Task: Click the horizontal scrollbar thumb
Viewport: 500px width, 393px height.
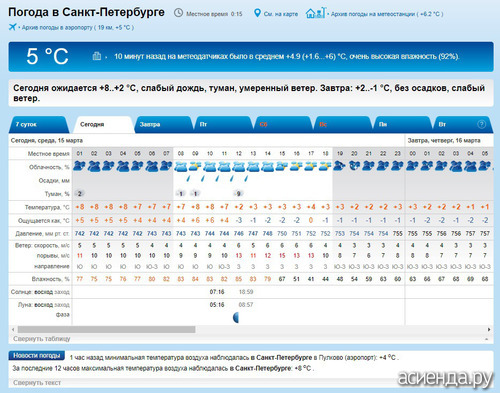Action: click(106, 329)
